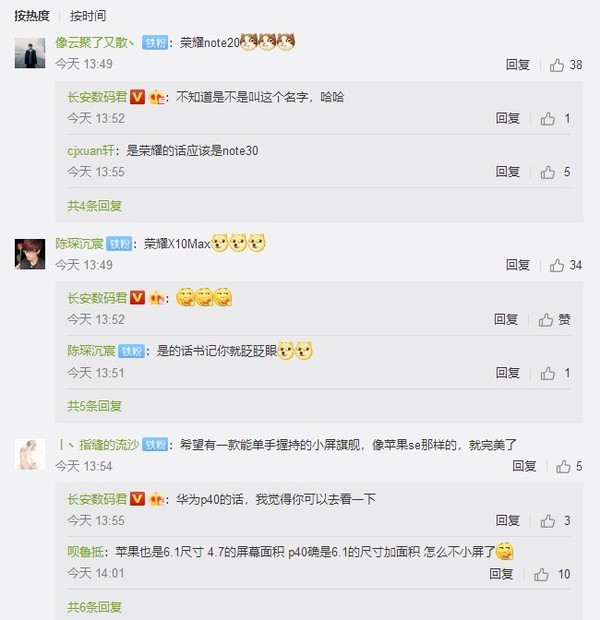Open 像云聚了又散's profile avatar
600x620 pixels.
pyautogui.click(x=30, y=53)
